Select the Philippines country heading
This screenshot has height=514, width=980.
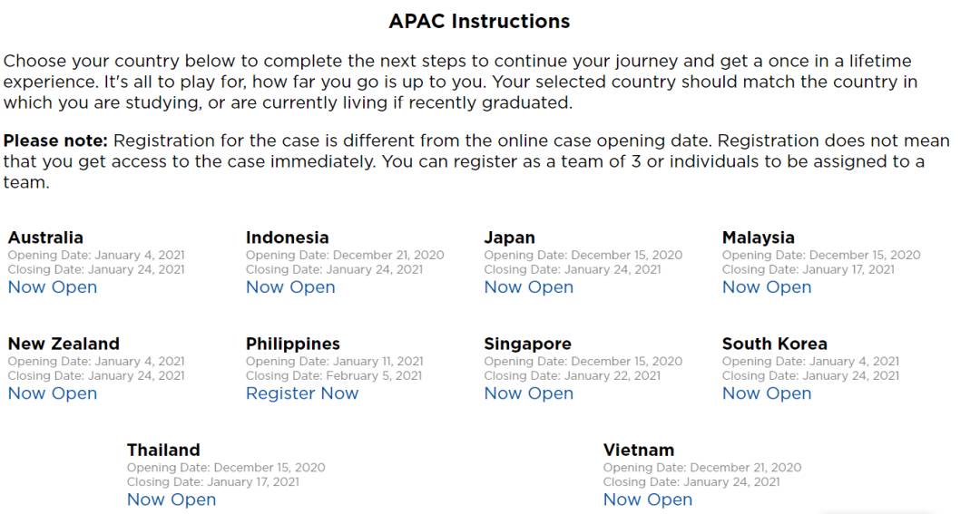click(293, 344)
